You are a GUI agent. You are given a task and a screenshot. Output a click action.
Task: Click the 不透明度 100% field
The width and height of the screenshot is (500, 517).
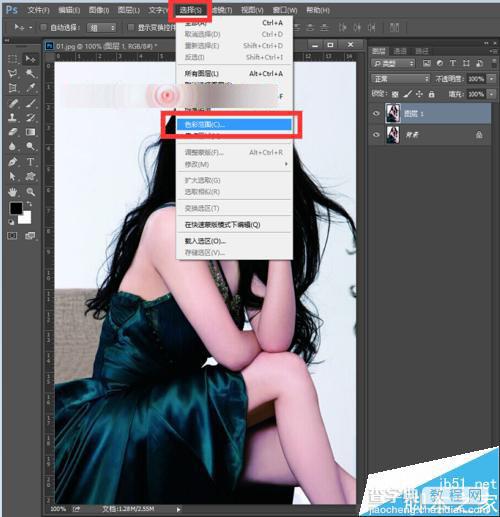[x=476, y=79]
